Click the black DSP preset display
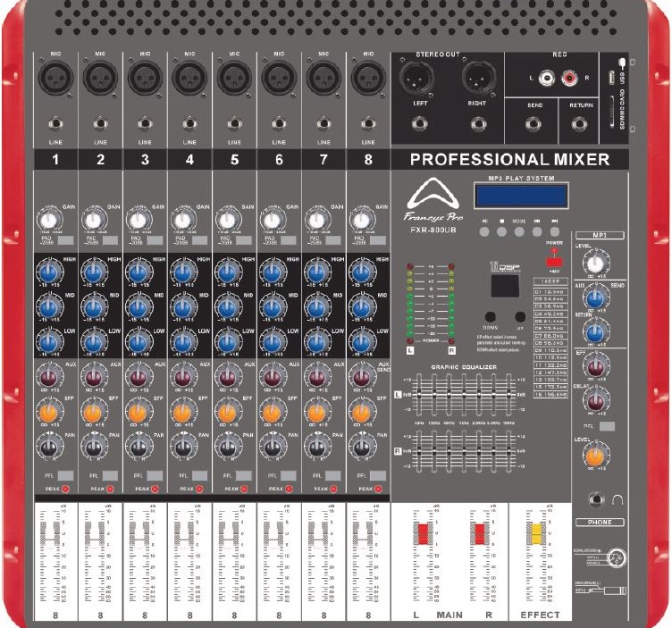This screenshot has height=628, width=672. (505, 286)
